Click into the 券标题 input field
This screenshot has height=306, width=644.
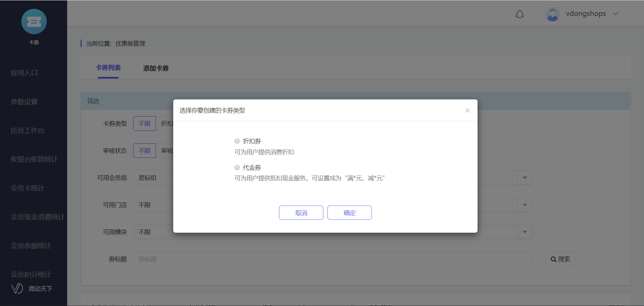(x=332, y=259)
